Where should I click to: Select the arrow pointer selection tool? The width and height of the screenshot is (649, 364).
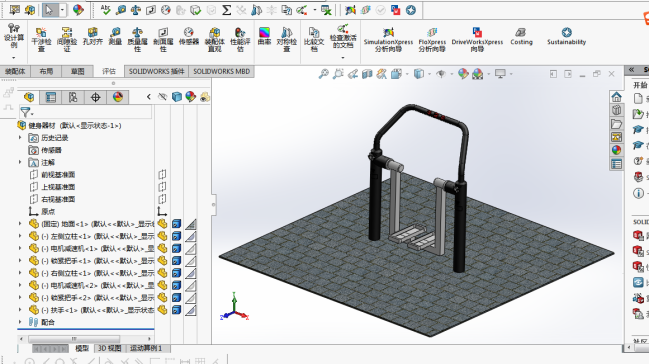(x=49, y=10)
